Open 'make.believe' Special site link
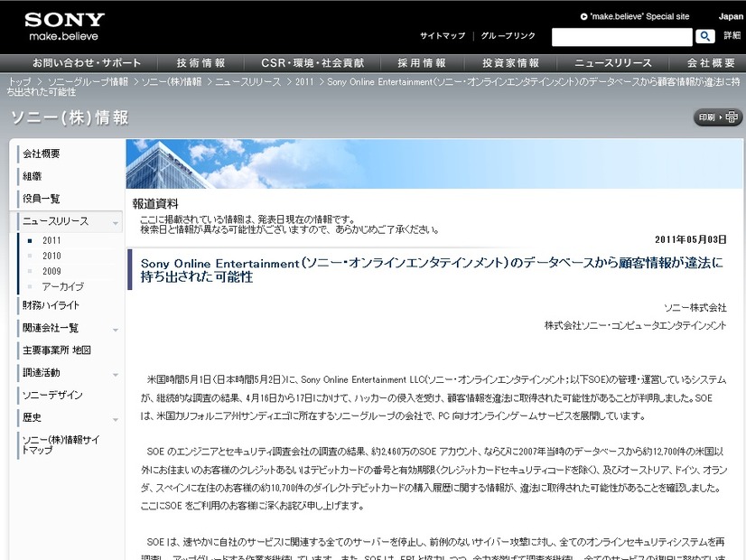This screenshot has width=746, height=560. click(x=635, y=16)
